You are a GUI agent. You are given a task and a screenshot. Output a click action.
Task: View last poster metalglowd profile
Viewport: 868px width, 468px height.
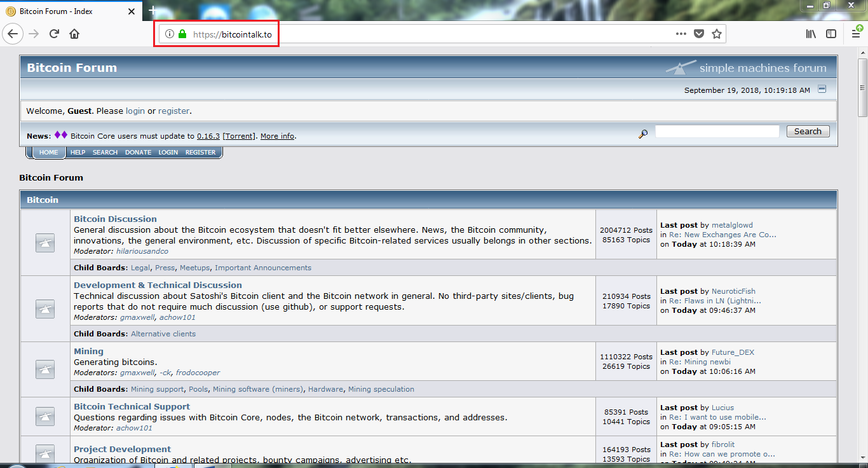[732, 225]
